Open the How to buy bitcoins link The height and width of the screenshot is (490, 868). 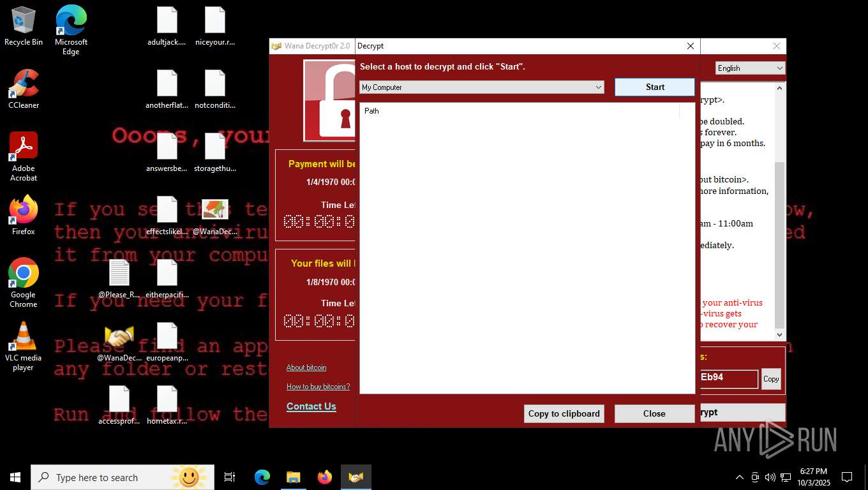(318, 387)
